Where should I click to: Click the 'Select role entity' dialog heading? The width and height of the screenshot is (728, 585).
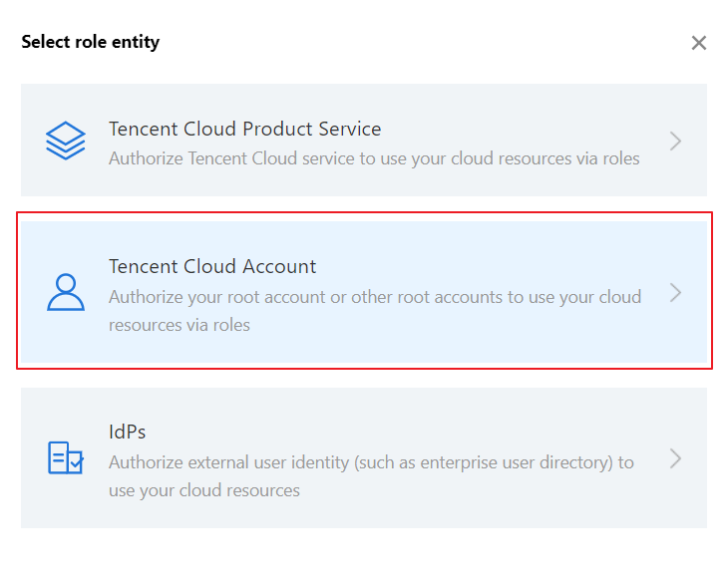(x=91, y=42)
